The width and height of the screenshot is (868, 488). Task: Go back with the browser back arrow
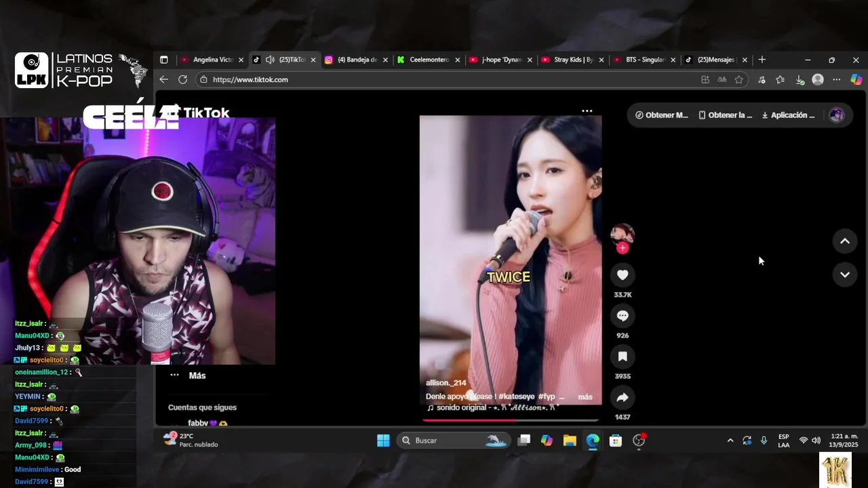pyautogui.click(x=163, y=79)
